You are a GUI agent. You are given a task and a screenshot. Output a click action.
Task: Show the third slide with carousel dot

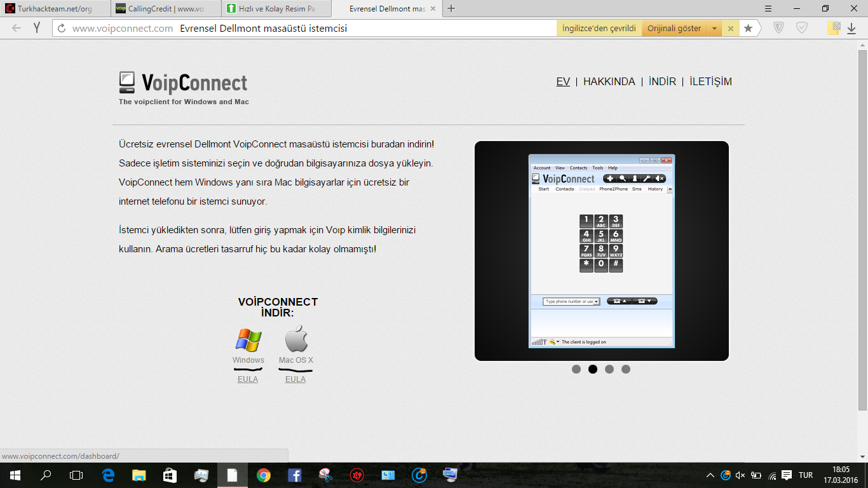(609, 369)
